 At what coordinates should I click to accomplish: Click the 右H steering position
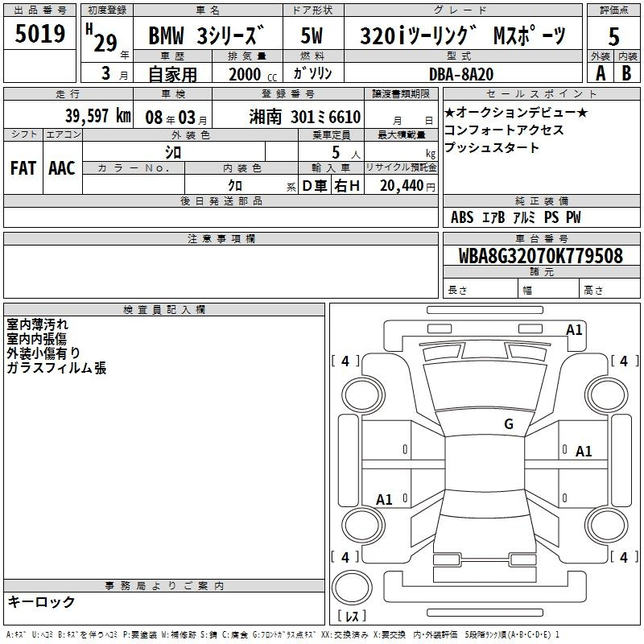pos(347,186)
